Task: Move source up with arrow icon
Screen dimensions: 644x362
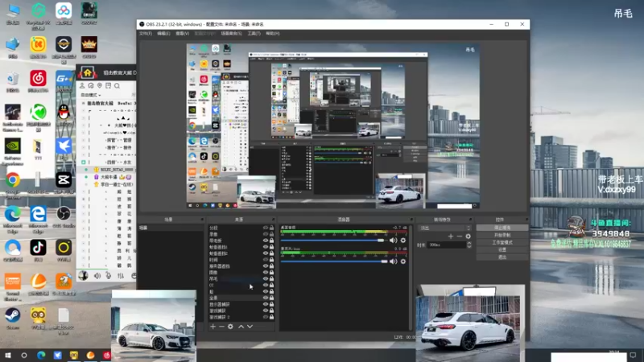Action: coord(240,327)
